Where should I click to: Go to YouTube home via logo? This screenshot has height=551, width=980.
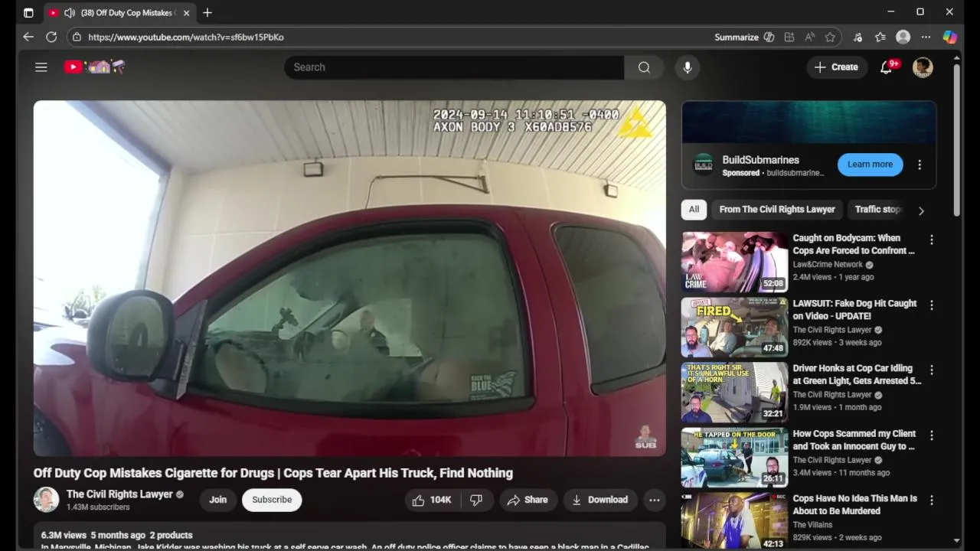pos(94,67)
